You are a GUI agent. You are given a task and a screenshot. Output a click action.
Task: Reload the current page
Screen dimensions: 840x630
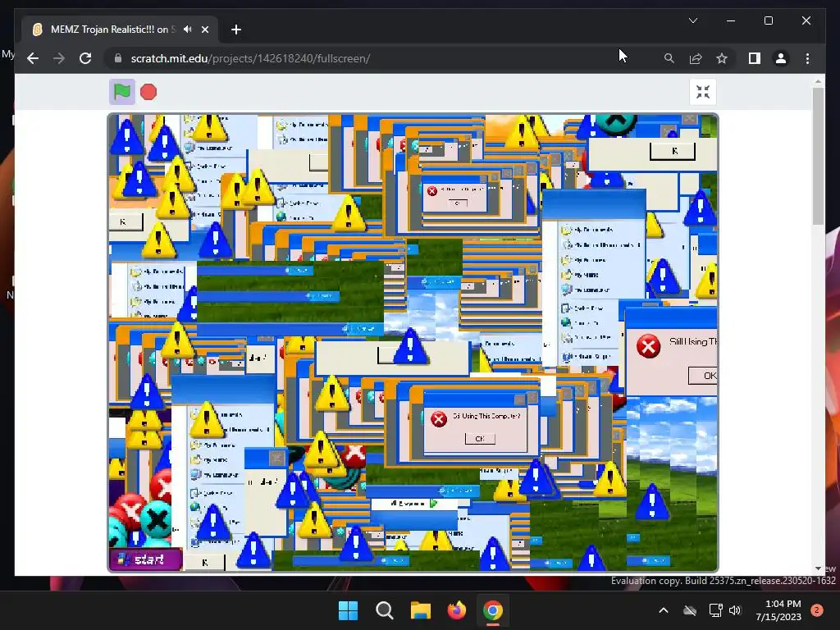[85, 58]
